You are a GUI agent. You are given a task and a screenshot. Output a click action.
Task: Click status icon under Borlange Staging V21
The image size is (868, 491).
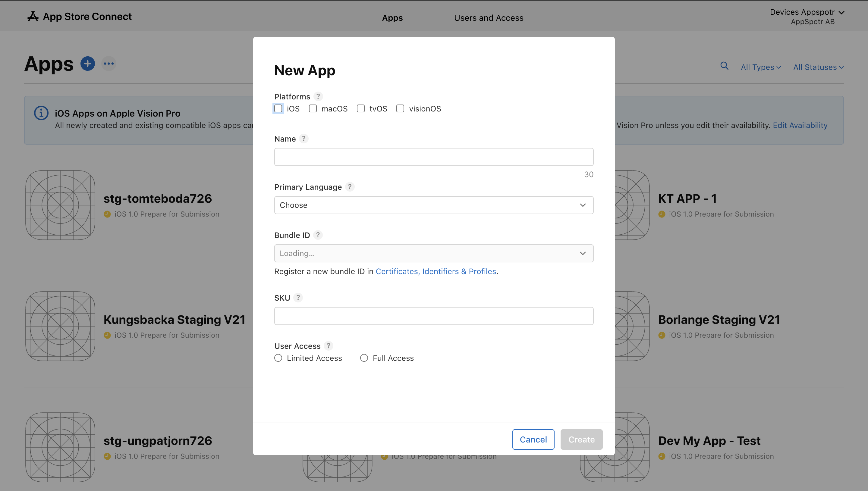click(662, 335)
